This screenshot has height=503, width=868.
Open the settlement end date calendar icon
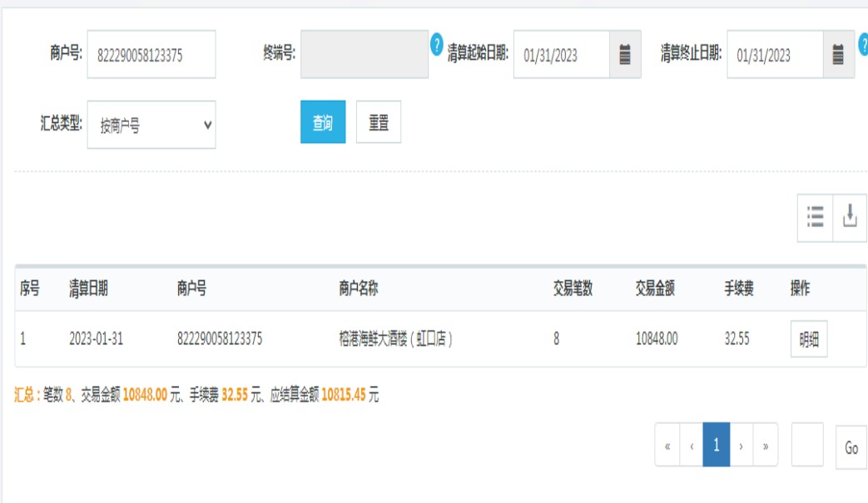click(838, 55)
